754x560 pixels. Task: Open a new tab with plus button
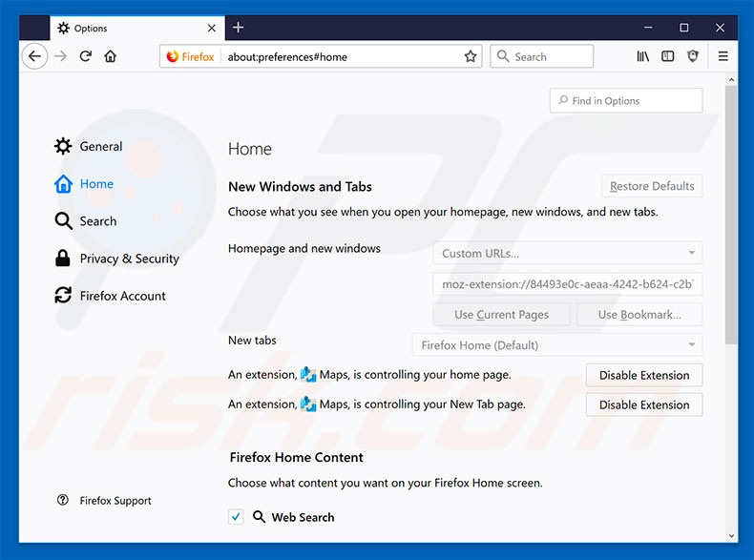click(238, 28)
